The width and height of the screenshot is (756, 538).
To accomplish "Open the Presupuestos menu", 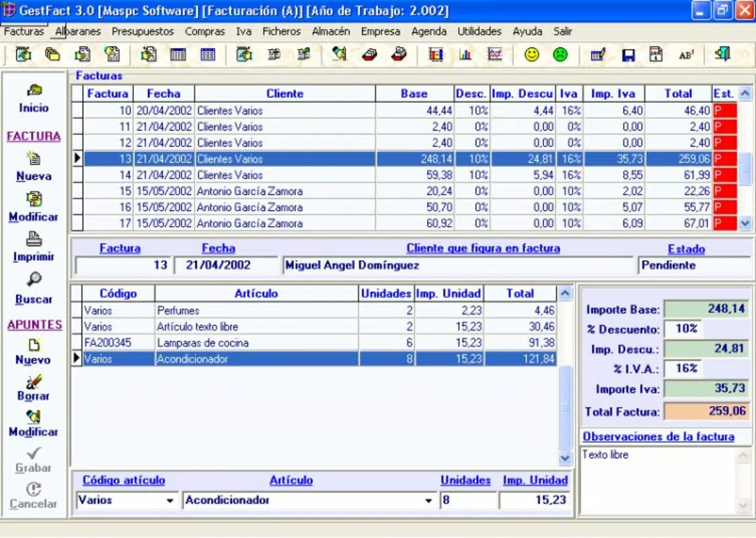I will pos(143,32).
